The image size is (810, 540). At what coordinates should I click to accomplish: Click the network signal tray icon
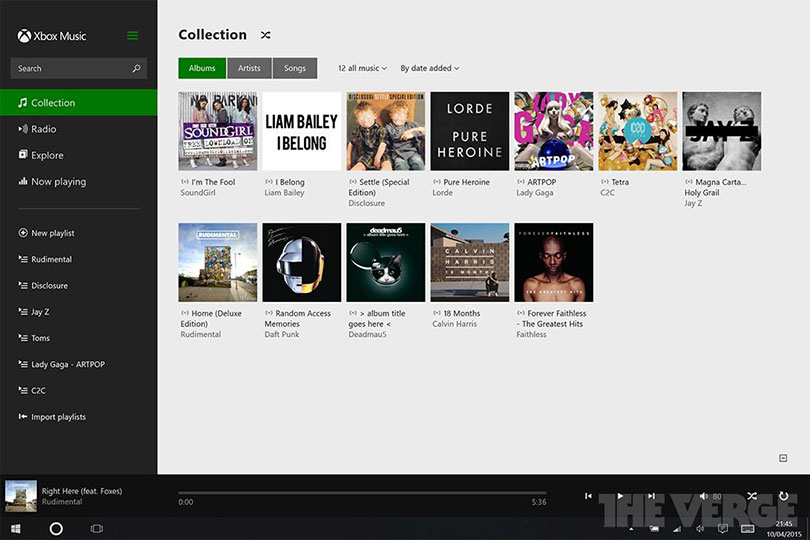[x=677, y=529]
